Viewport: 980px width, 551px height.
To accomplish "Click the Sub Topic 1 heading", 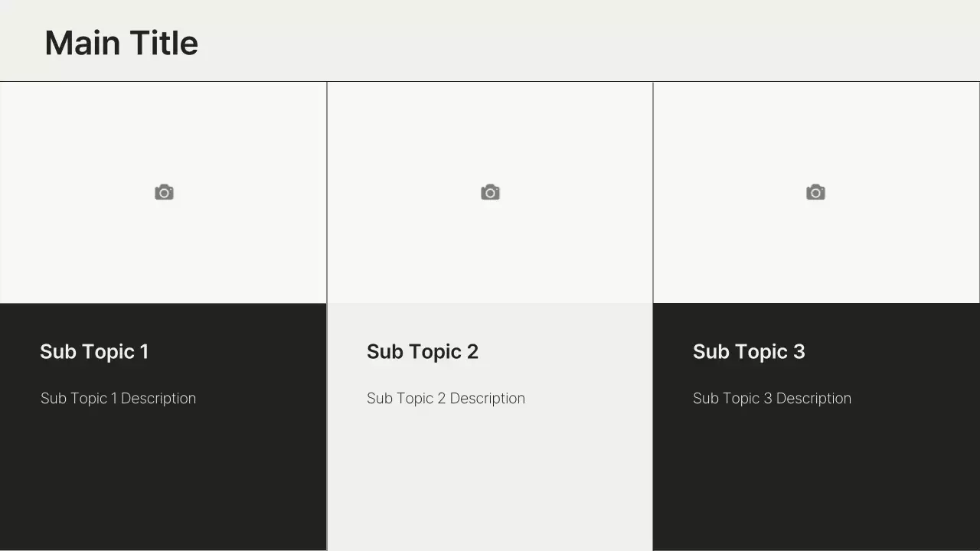I will pyautogui.click(x=94, y=351).
